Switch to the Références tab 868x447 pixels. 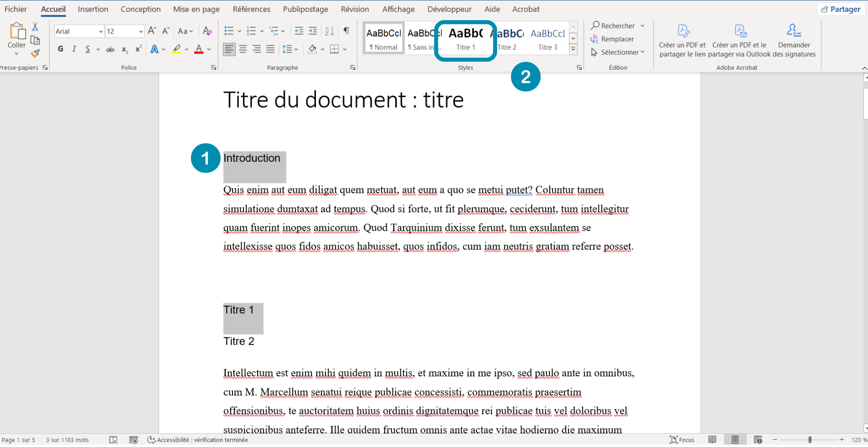coord(251,9)
